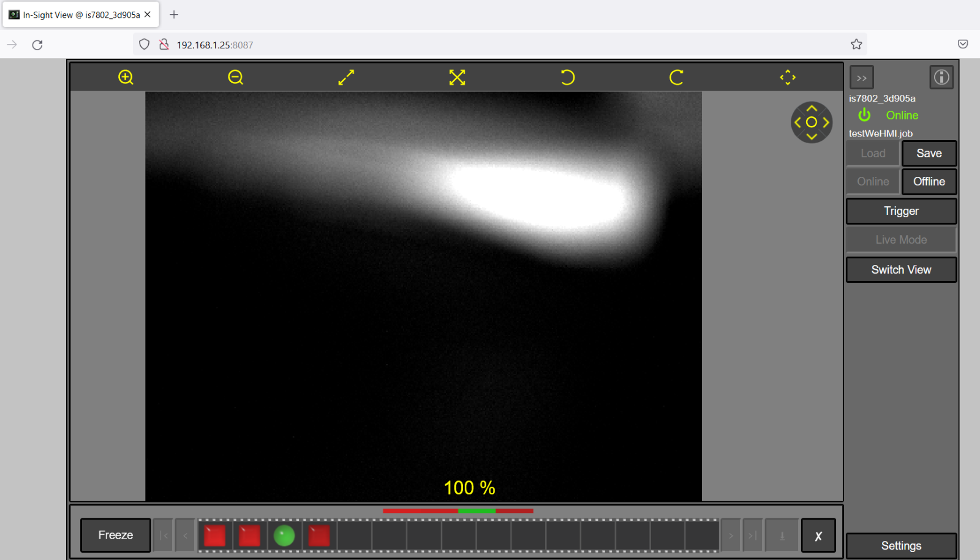Image resolution: width=980 pixels, height=560 pixels.
Task: Click the diagonal double-arrow zoom-to-fit icon
Action: click(x=346, y=77)
